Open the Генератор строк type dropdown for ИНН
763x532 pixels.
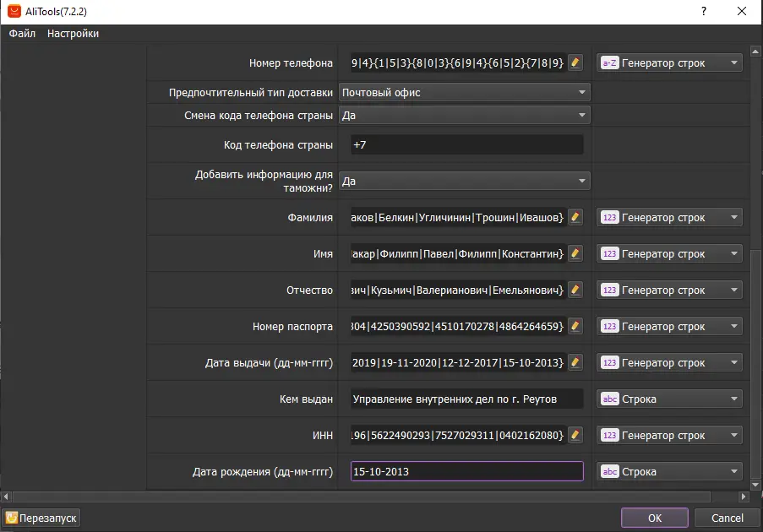click(x=669, y=435)
